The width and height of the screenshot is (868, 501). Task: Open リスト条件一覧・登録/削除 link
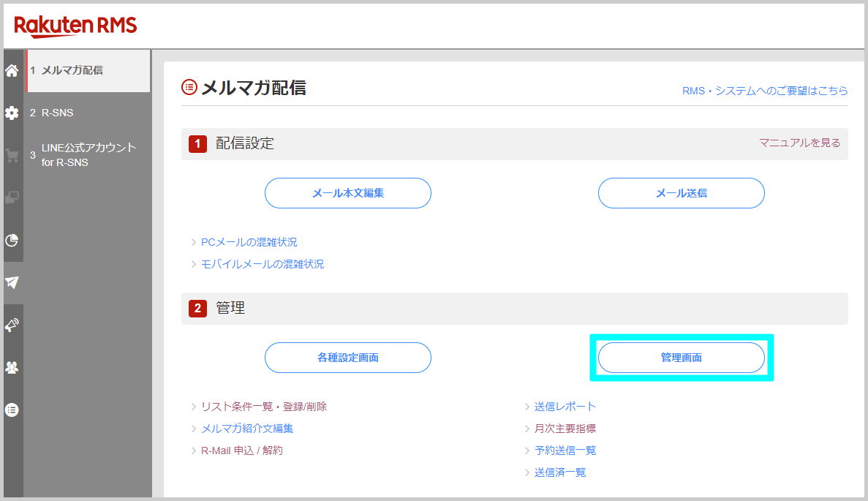point(263,407)
